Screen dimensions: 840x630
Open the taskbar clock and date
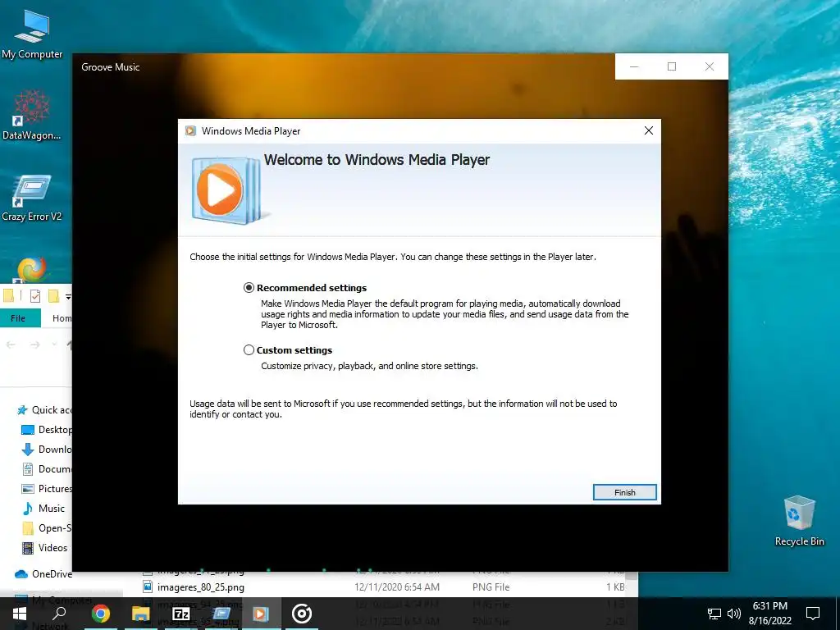(x=769, y=614)
